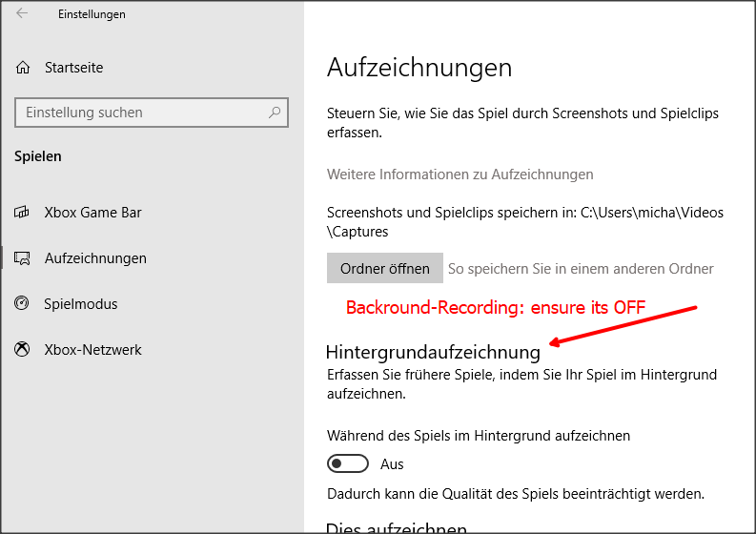The width and height of the screenshot is (756, 534).
Task: Open the Xbox-Netzwerk page
Action: (x=92, y=350)
